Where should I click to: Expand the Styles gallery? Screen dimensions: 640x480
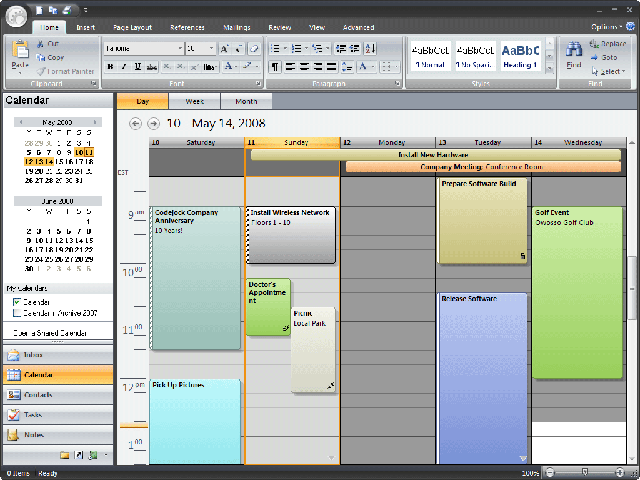point(549,70)
